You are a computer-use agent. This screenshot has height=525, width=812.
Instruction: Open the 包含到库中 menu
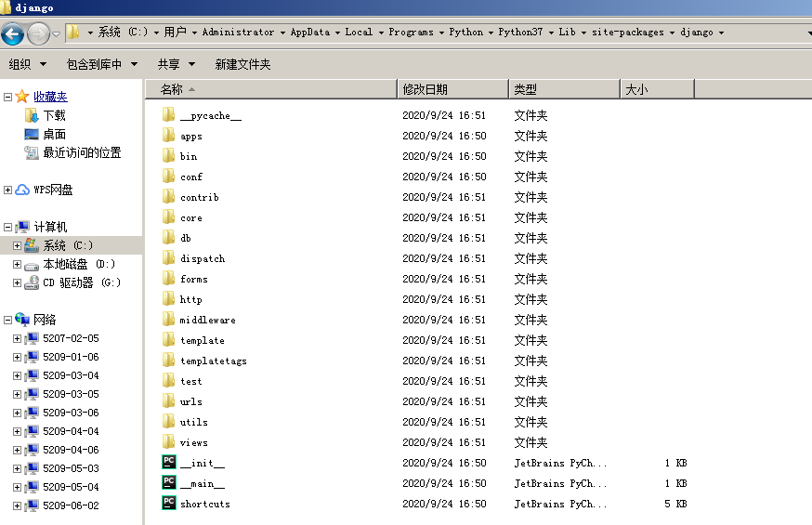(x=102, y=64)
